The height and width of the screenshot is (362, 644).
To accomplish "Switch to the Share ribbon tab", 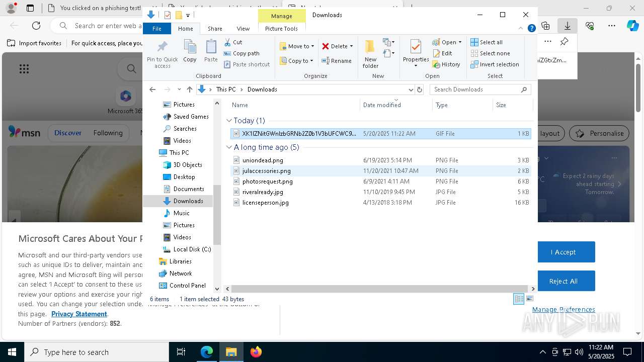I will click(x=215, y=29).
